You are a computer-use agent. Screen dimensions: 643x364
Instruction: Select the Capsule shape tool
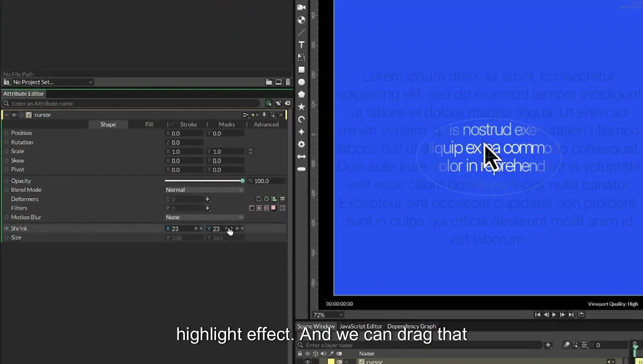click(301, 169)
